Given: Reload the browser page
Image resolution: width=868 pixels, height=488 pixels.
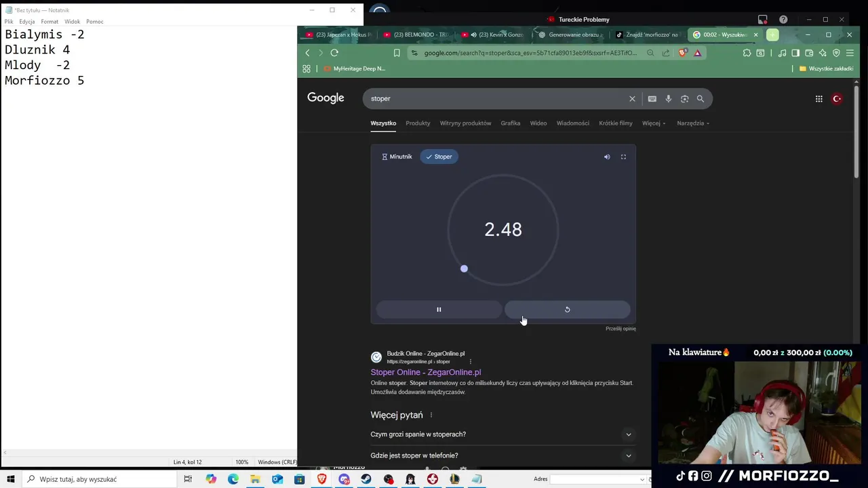Looking at the screenshot, I should click(334, 53).
